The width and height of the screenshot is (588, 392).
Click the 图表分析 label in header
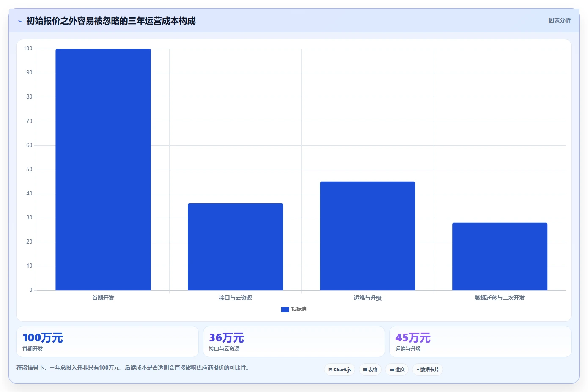pyautogui.click(x=559, y=20)
